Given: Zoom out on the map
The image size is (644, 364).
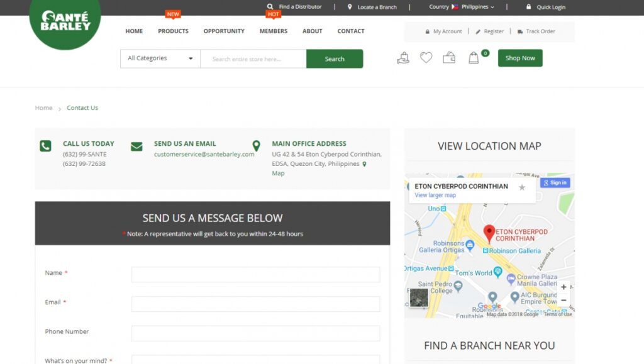Looking at the screenshot, I should (563, 300).
